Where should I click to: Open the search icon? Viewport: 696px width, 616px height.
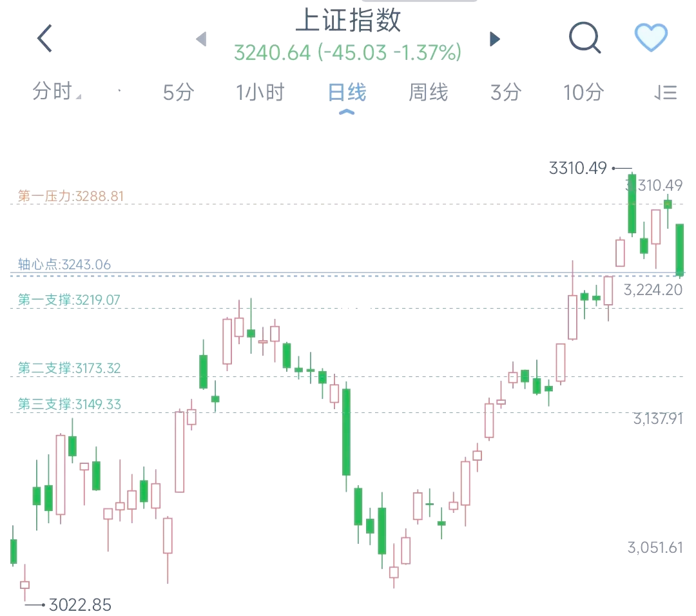click(585, 38)
